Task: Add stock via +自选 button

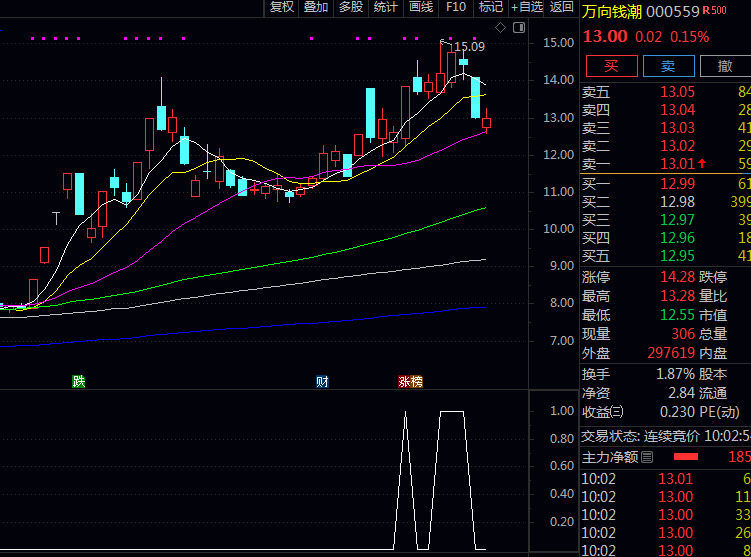Action: click(x=526, y=7)
